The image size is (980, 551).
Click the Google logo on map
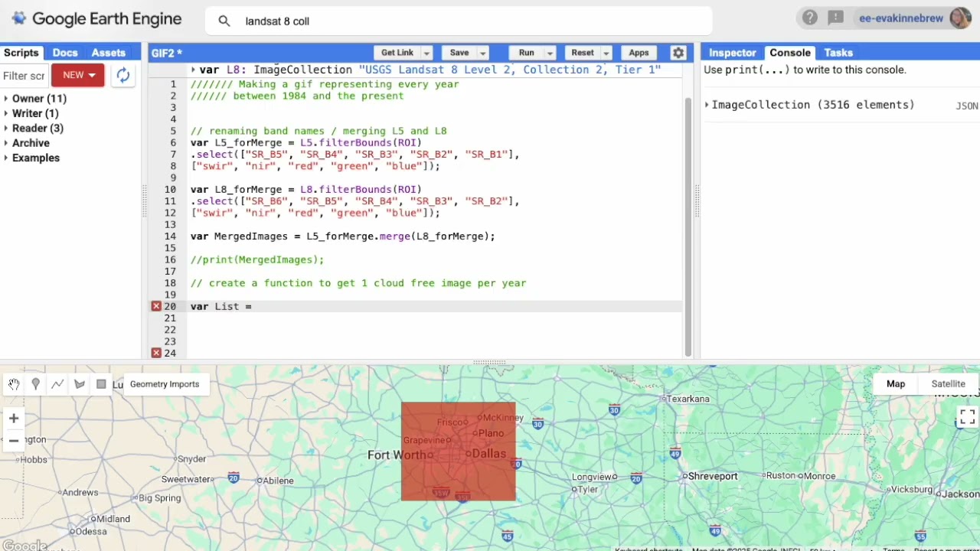click(24, 546)
